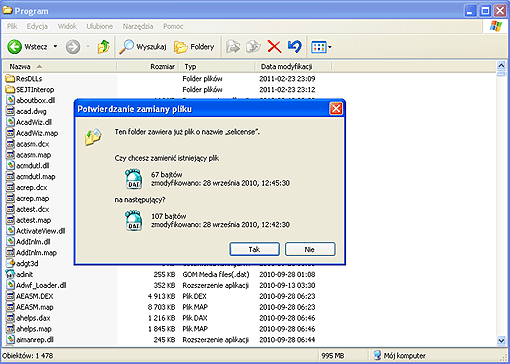Select the AcadWiz.map file icon
The height and width of the screenshot is (364, 510).
click(x=11, y=133)
